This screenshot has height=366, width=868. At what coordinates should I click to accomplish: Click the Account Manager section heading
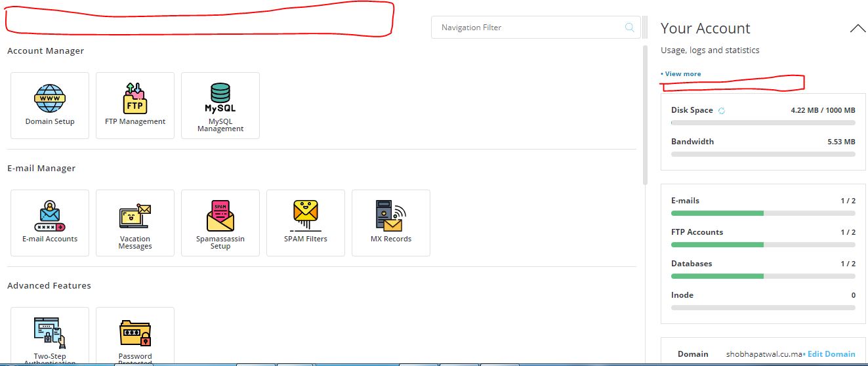46,51
